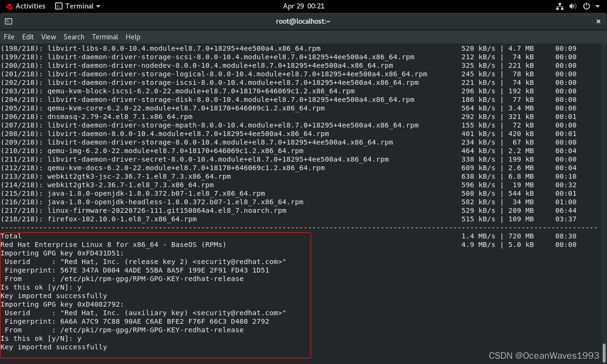Click the terminal window icon in titlebar

(9, 21)
